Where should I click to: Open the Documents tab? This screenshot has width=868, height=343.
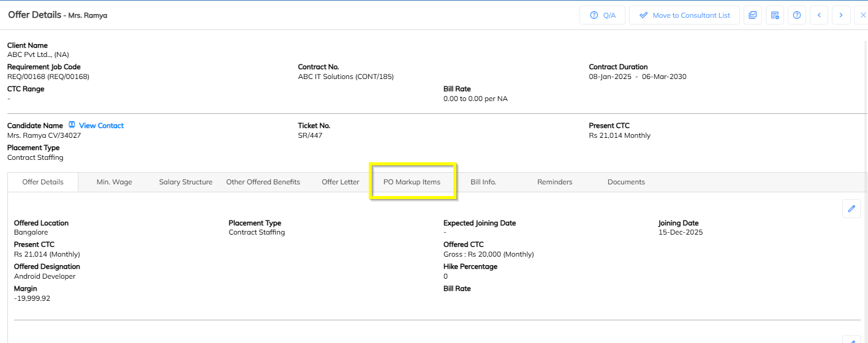(626, 182)
